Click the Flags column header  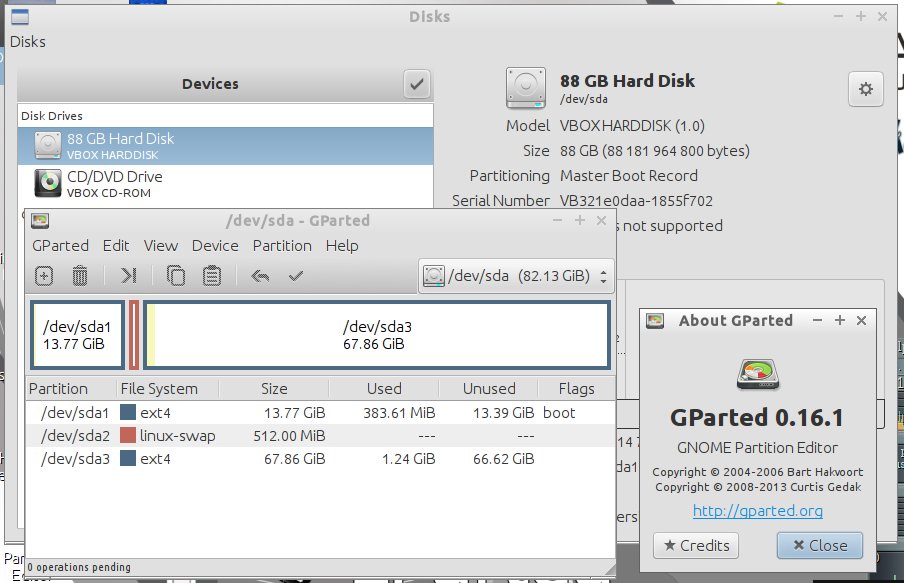577,389
